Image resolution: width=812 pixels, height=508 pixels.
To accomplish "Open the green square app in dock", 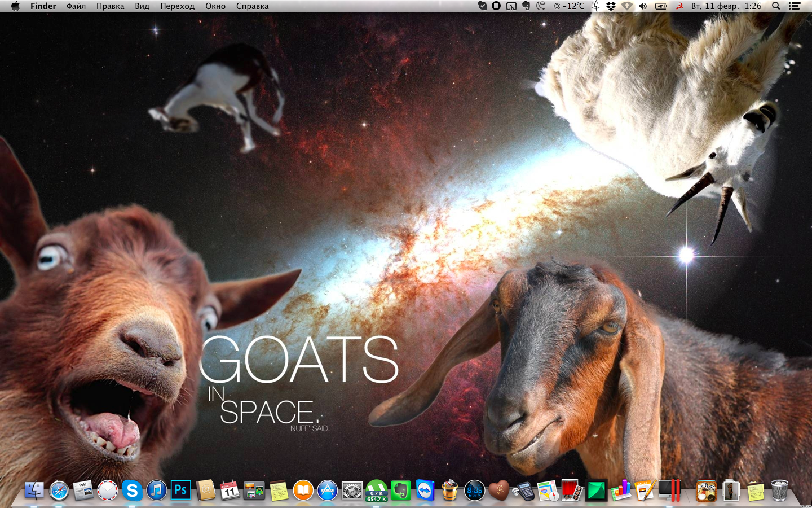I will click(597, 491).
